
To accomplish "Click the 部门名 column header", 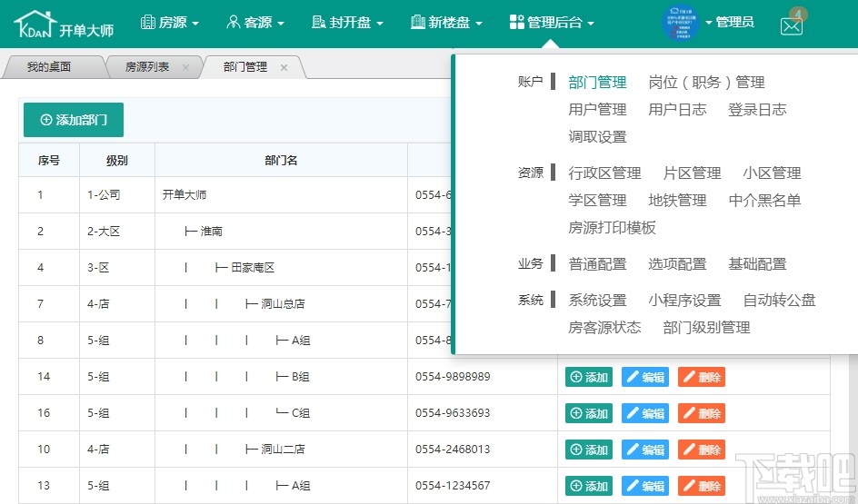I will (281, 160).
